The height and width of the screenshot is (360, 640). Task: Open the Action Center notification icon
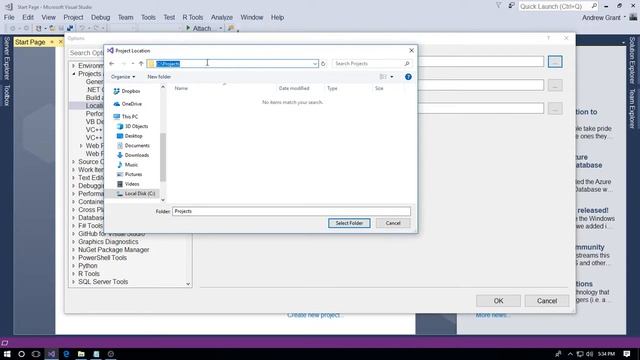627,354
